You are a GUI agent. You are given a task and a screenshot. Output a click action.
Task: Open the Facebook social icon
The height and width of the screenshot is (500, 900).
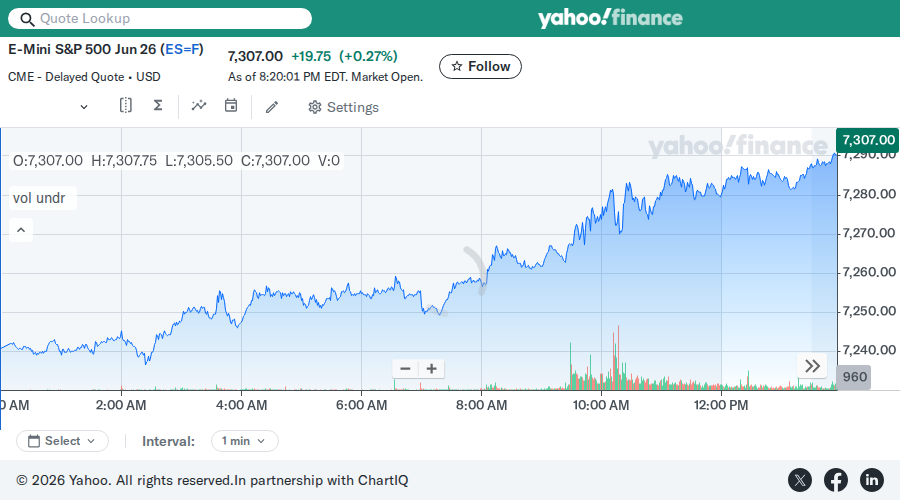click(x=836, y=480)
